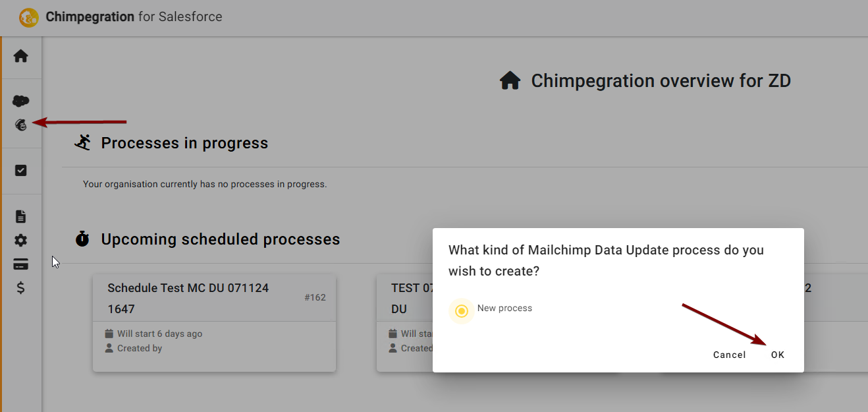Click OK in the dialog
The width and height of the screenshot is (868, 412).
[778, 355]
